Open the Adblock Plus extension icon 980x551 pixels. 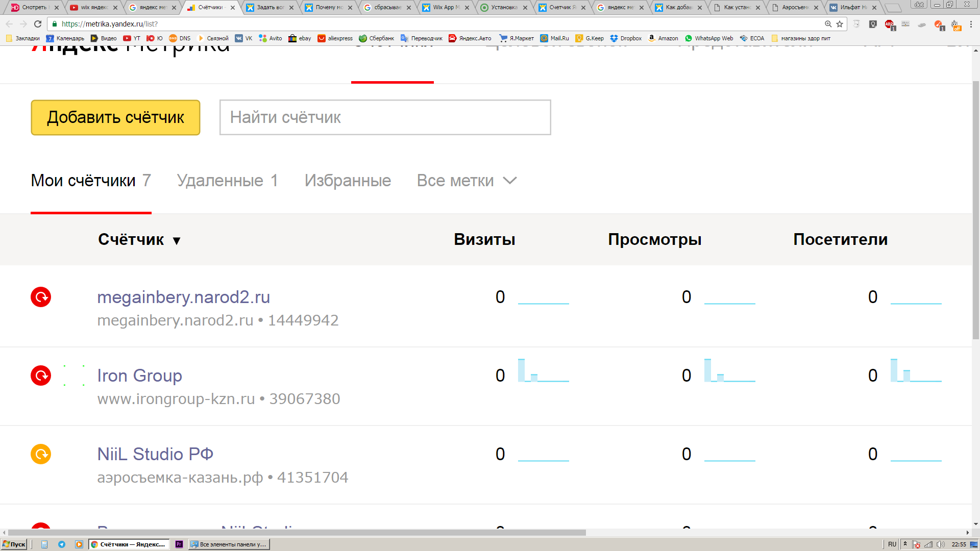click(890, 24)
